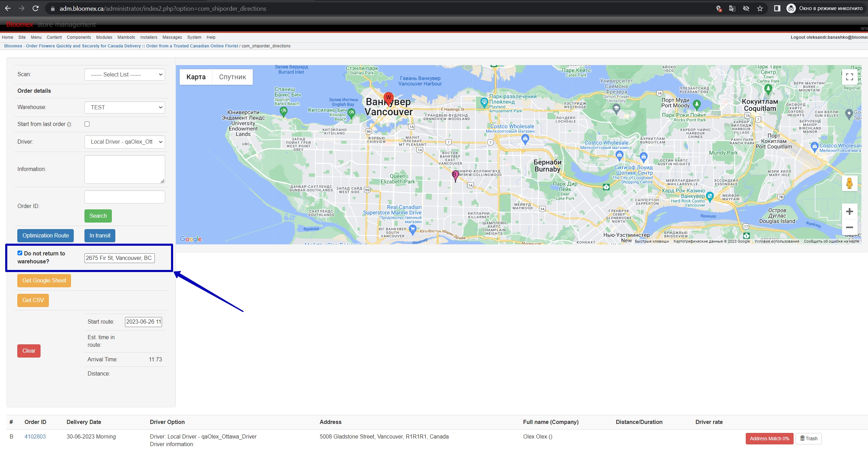Image resolution: width=868 pixels, height=452 pixels.
Task: Switch map to Спутник satellite view
Action: pos(232,77)
